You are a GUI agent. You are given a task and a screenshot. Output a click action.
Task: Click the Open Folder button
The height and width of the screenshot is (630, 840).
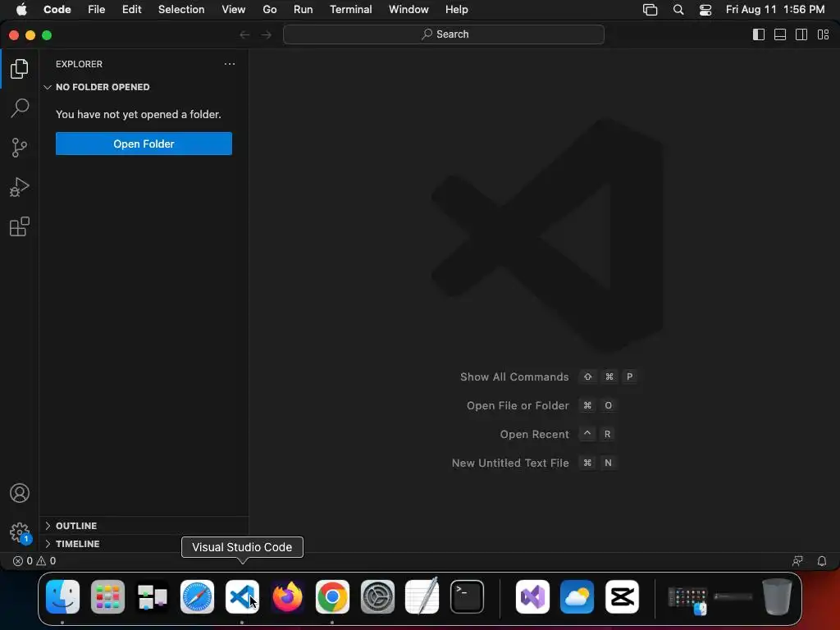click(x=144, y=144)
